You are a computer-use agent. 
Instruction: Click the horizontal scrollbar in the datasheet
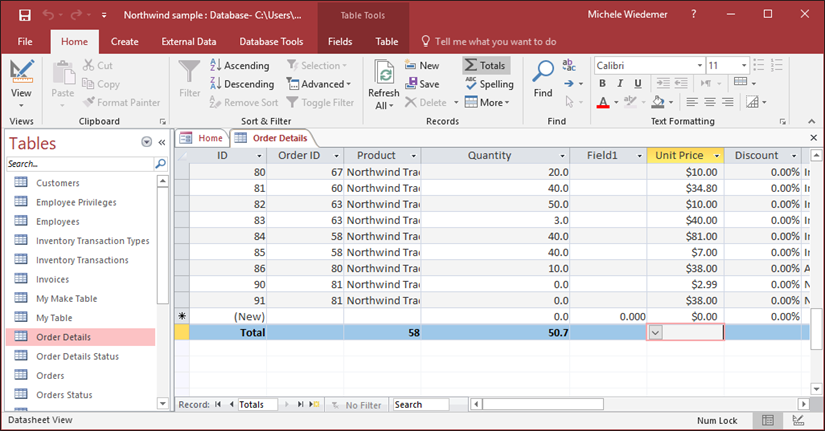click(543, 404)
